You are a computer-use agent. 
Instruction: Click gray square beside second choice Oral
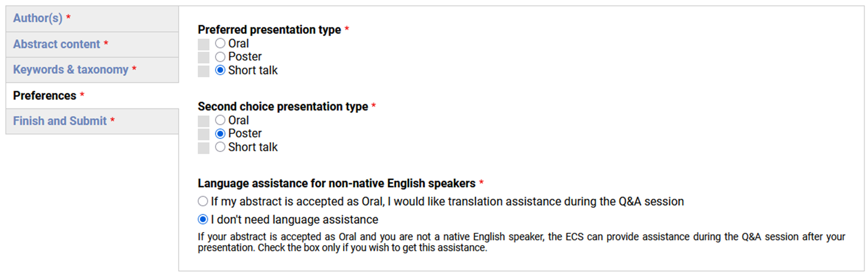click(204, 121)
